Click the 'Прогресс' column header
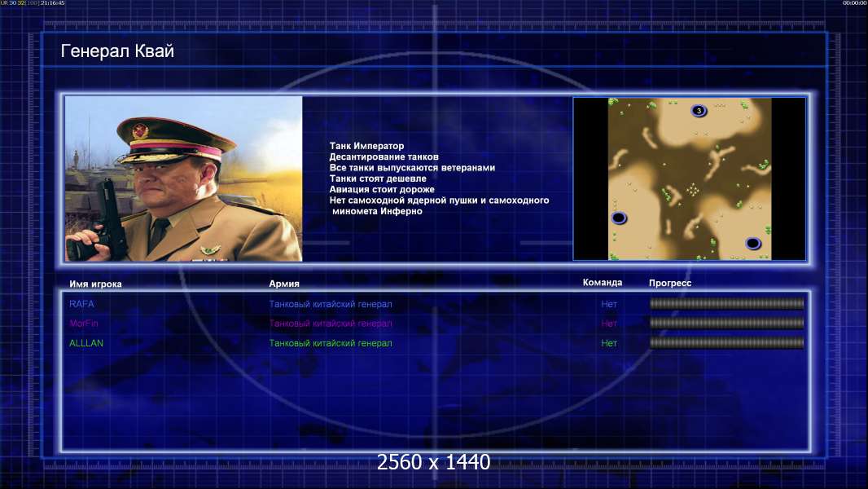The height and width of the screenshot is (489, 868). click(x=670, y=283)
